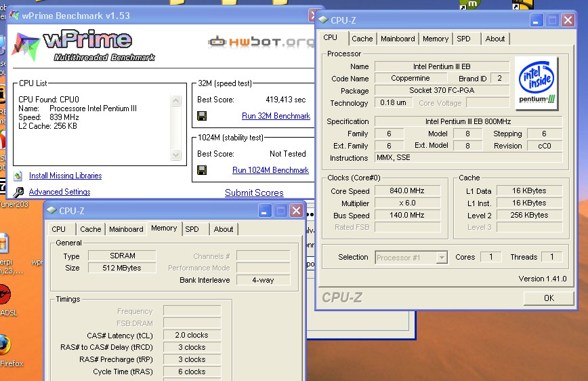The width and height of the screenshot is (588, 381).
Task: Close the CPU-Z Memory window
Action: click(x=296, y=211)
